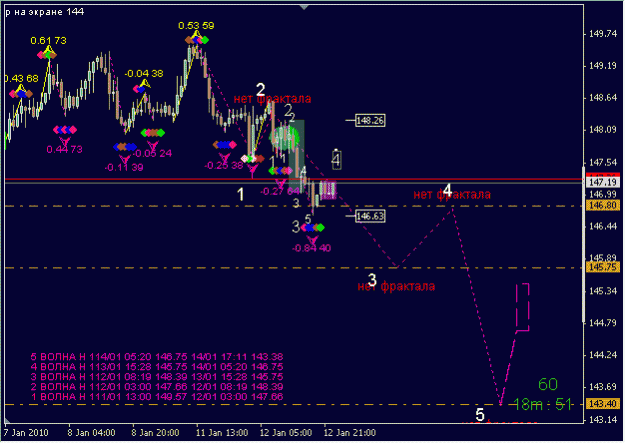Select the row starting '2 ВОЛНА Н 112/01 03:00'
Image resolution: width=625 pixels, height=443 pixels.
157,386
